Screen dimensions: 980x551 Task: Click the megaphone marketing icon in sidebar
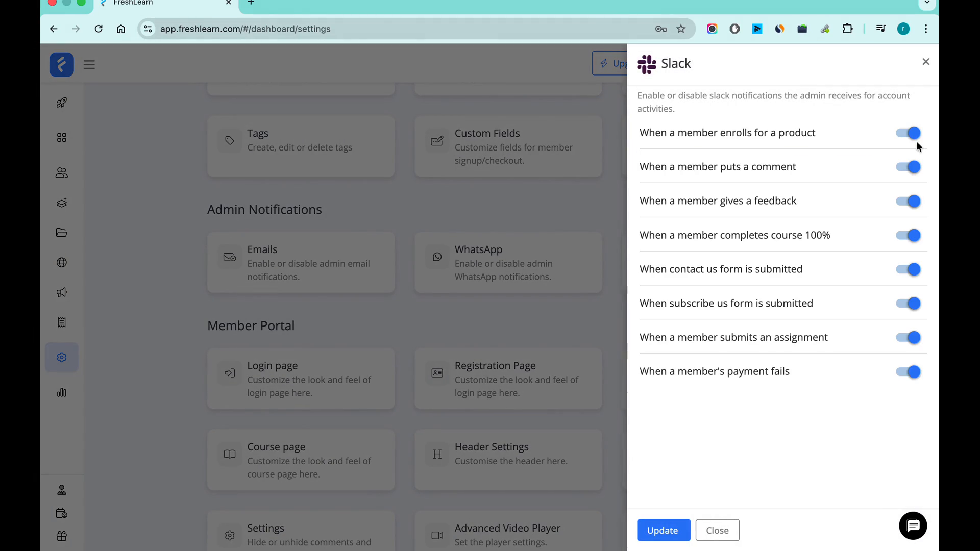tap(61, 292)
